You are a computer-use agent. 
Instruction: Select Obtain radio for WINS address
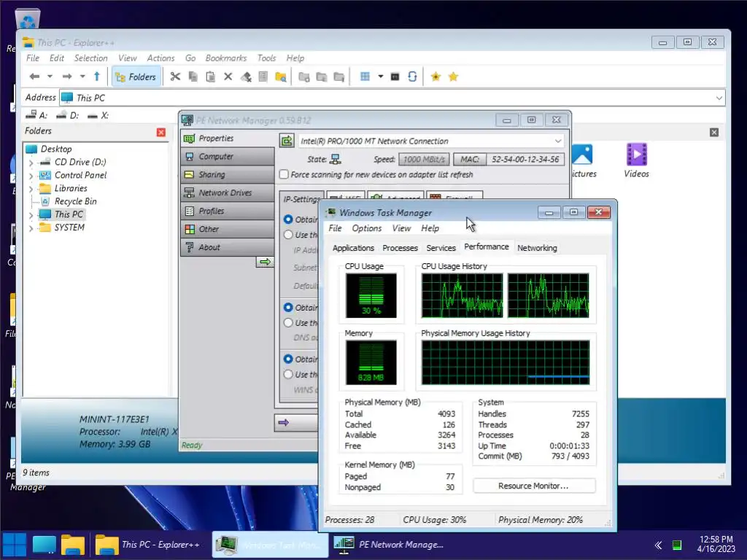[x=288, y=359]
